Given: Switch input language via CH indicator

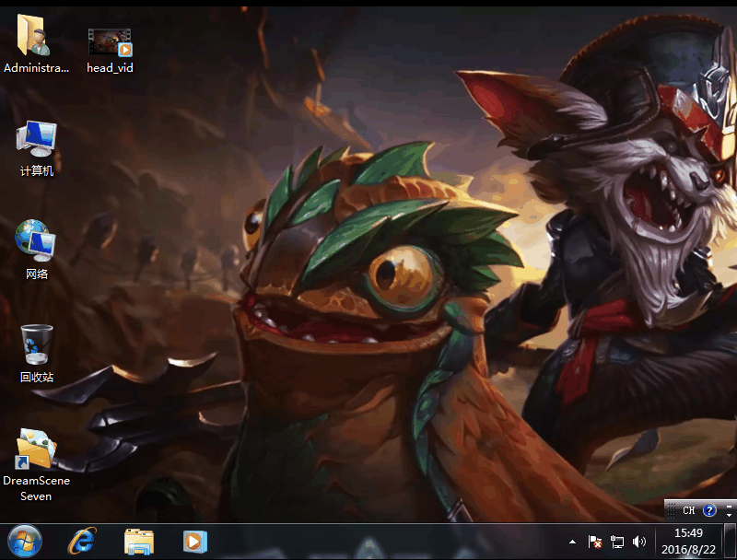Looking at the screenshot, I should (x=688, y=510).
